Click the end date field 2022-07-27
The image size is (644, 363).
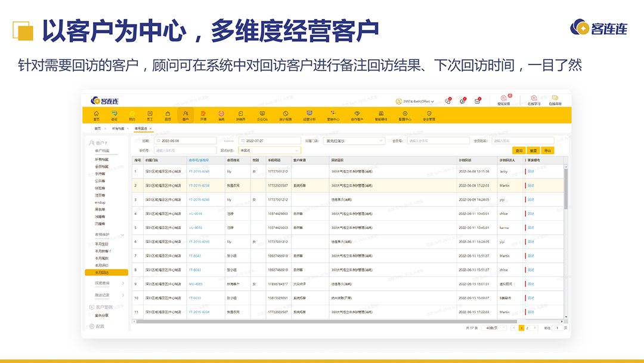[x=270, y=140]
